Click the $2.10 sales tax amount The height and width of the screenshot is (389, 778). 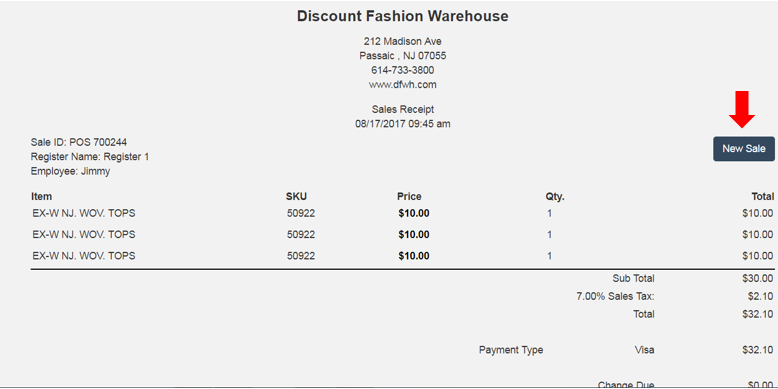[761, 296]
